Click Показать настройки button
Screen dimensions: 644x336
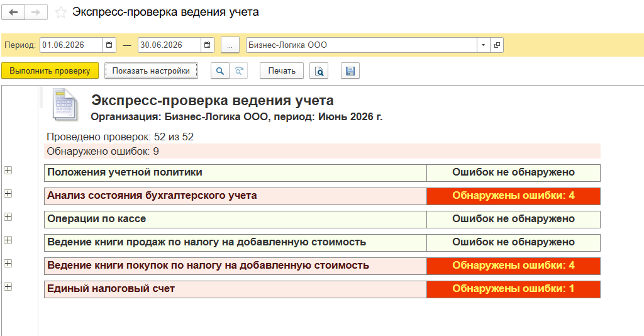point(151,70)
